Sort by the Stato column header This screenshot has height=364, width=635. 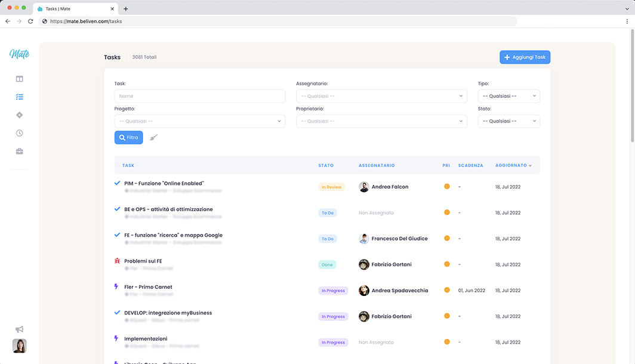[326, 165]
